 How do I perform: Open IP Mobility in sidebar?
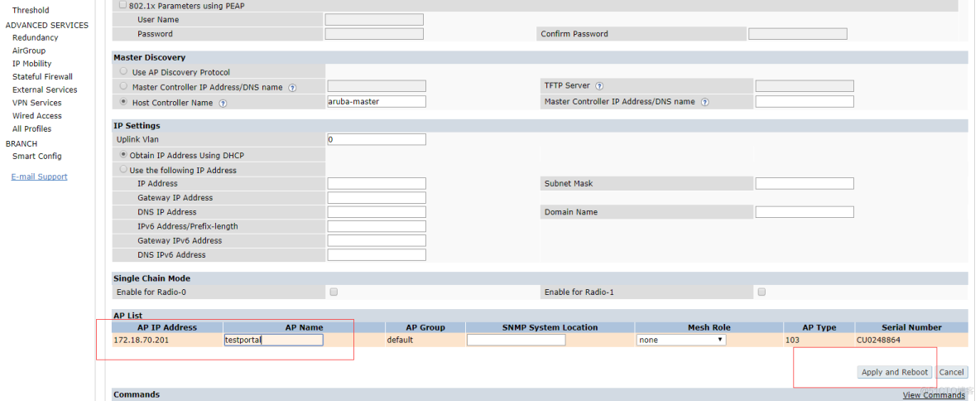click(32, 64)
